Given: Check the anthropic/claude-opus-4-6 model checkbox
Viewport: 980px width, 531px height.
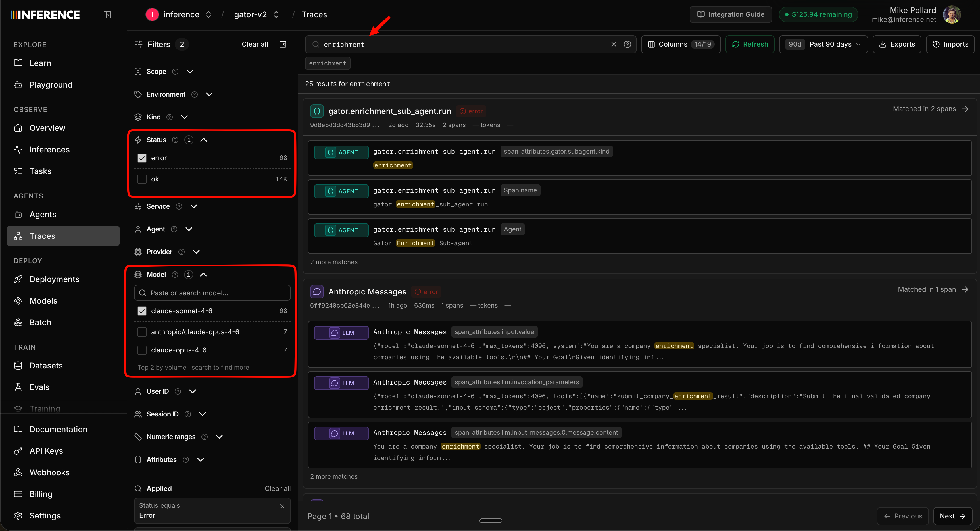Looking at the screenshot, I should point(142,332).
